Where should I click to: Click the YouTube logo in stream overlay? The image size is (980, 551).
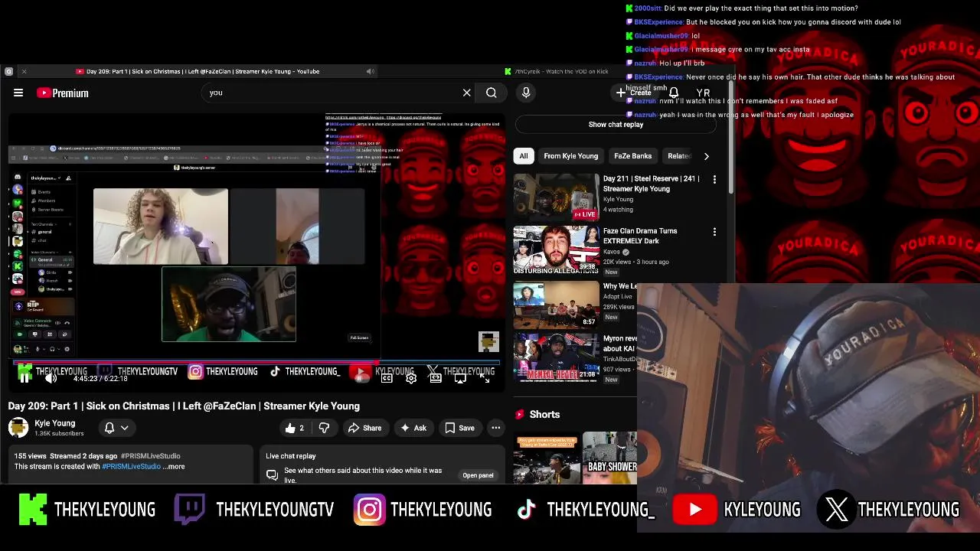click(x=694, y=510)
